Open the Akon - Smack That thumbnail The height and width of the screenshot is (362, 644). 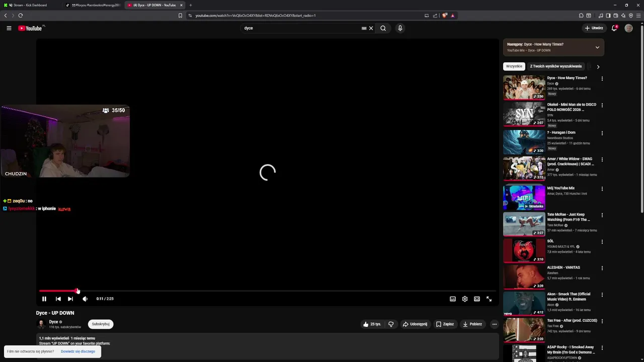click(524, 303)
